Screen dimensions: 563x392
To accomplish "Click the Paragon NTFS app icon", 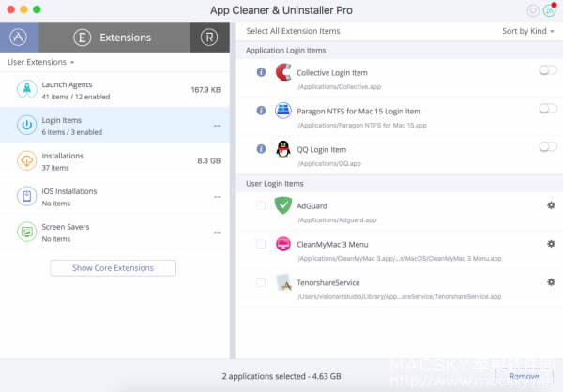I will (283, 111).
